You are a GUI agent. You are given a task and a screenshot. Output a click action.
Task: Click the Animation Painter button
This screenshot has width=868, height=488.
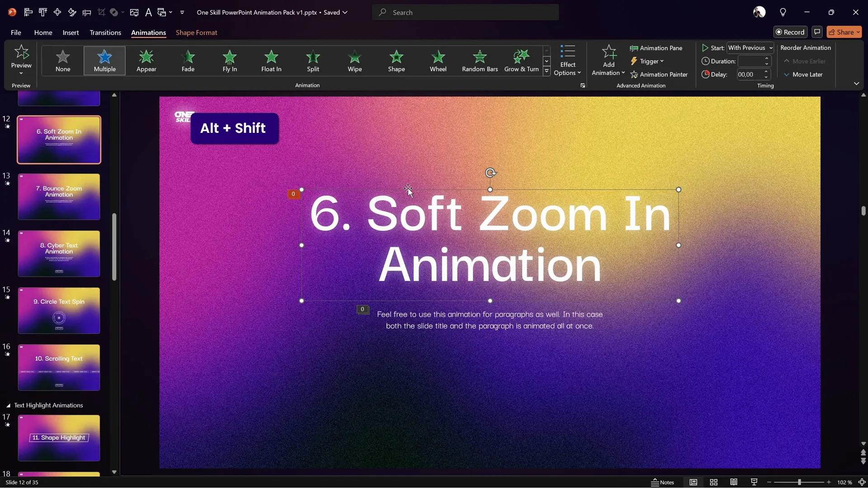[x=659, y=75]
